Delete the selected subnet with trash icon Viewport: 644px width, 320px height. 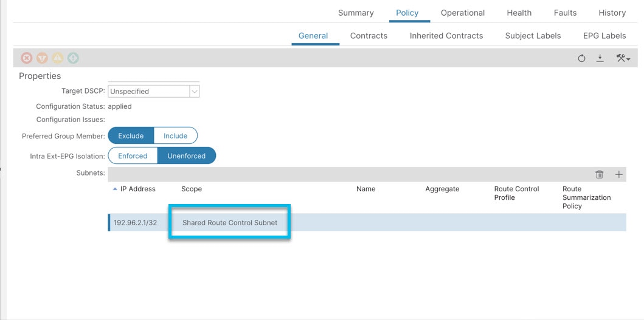click(599, 174)
